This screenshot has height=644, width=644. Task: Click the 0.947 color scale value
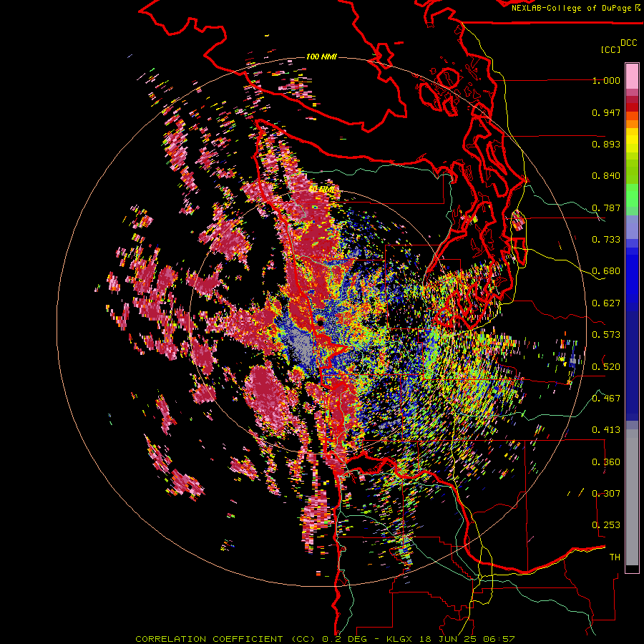point(606,112)
